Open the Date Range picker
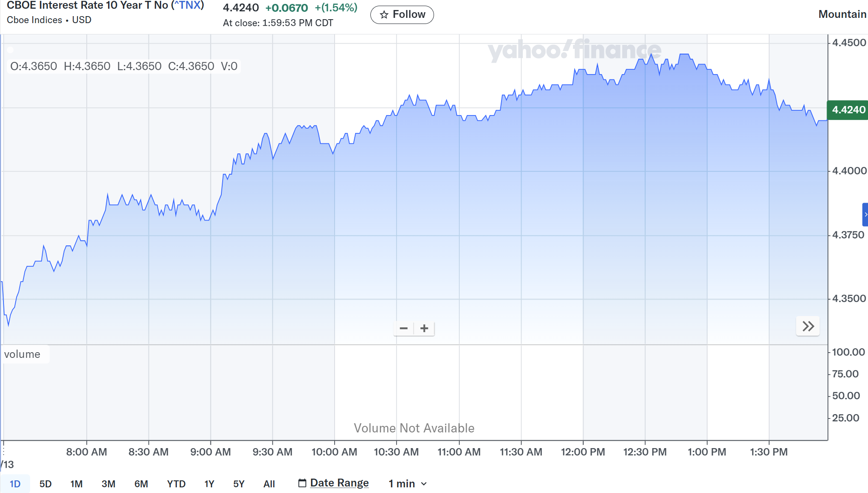 [333, 483]
